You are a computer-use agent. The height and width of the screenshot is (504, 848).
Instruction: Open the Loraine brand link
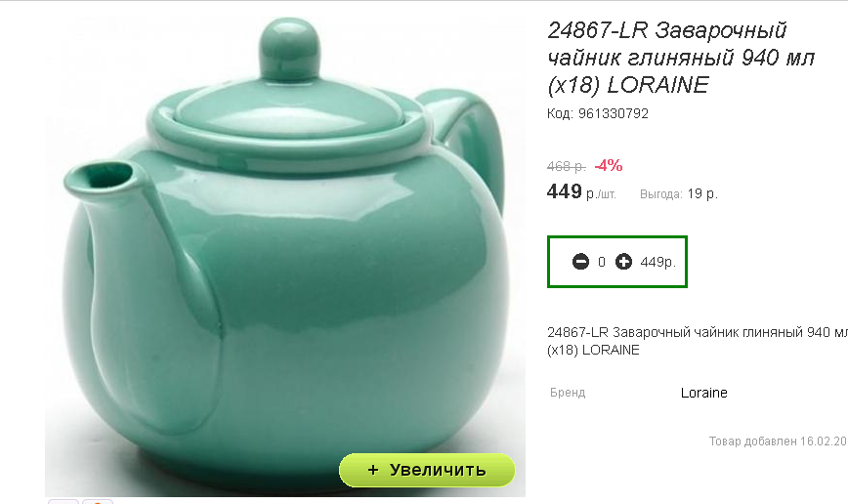click(x=703, y=393)
